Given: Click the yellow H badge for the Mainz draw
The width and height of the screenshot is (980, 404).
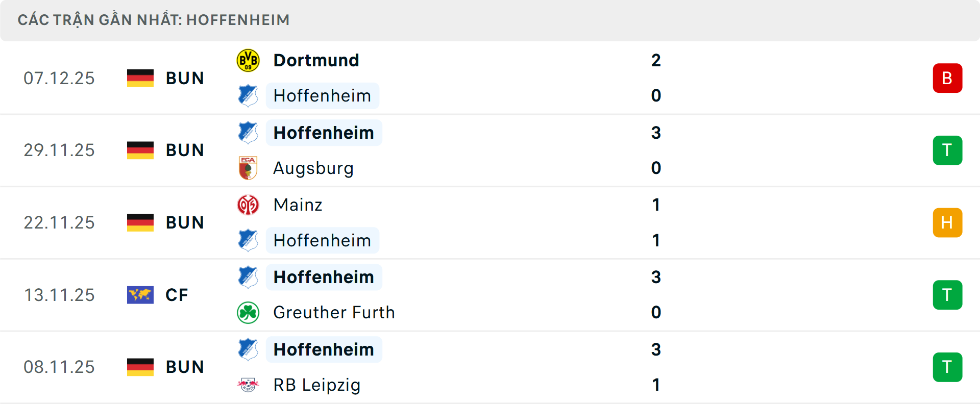Looking at the screenshot, I should coord(948,222).
